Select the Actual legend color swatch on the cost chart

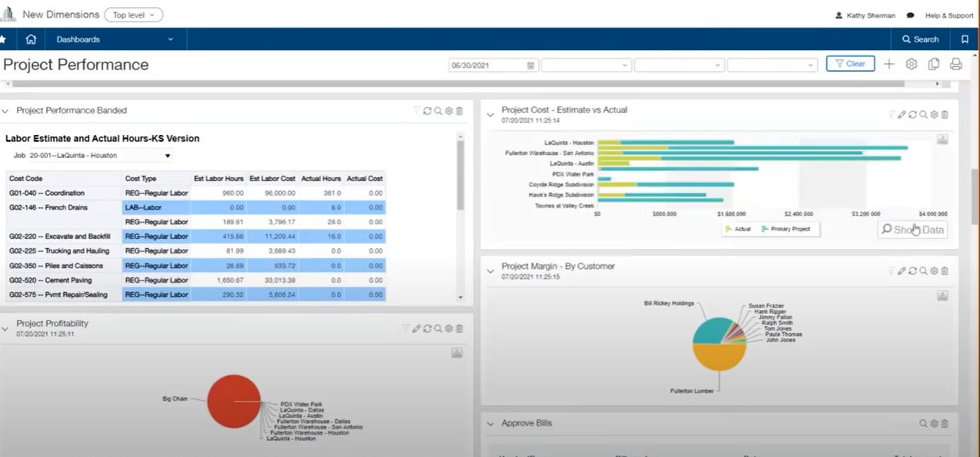tap(728, 229)
